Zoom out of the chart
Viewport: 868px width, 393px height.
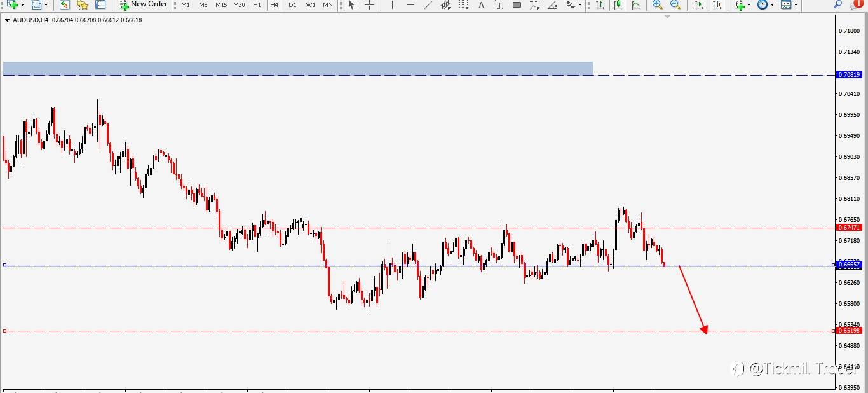tap(675, 4)
